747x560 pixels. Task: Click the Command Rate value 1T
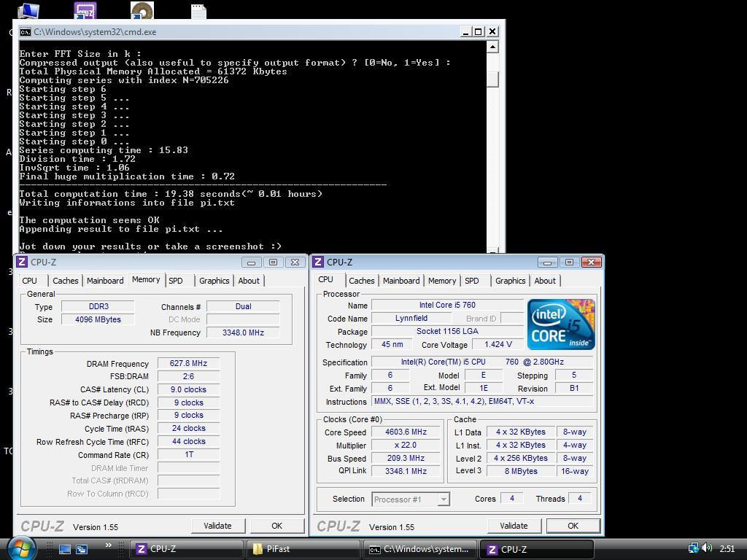point(189,454)
